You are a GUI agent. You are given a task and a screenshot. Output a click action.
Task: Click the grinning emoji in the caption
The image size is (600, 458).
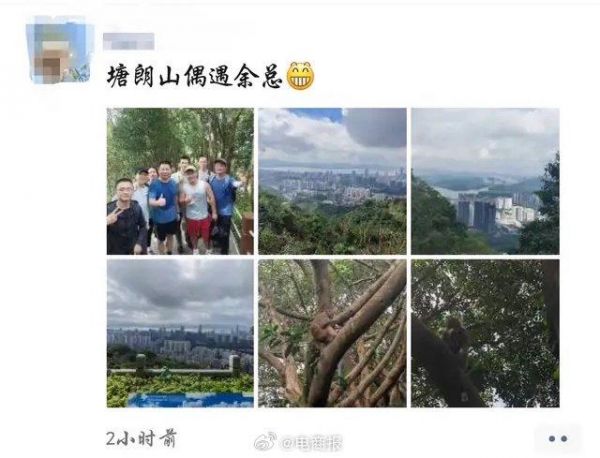300,76
